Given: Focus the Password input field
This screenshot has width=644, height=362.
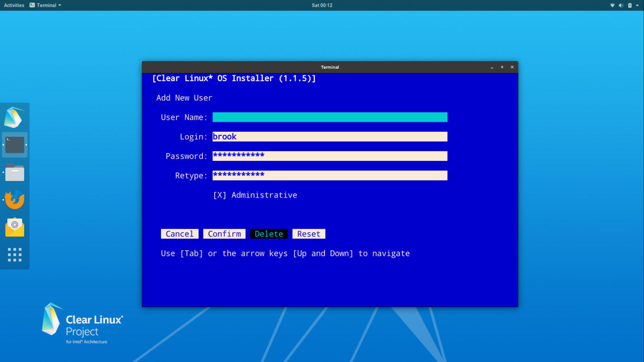Looking at the screenshot, I should [x=330, y=156].
